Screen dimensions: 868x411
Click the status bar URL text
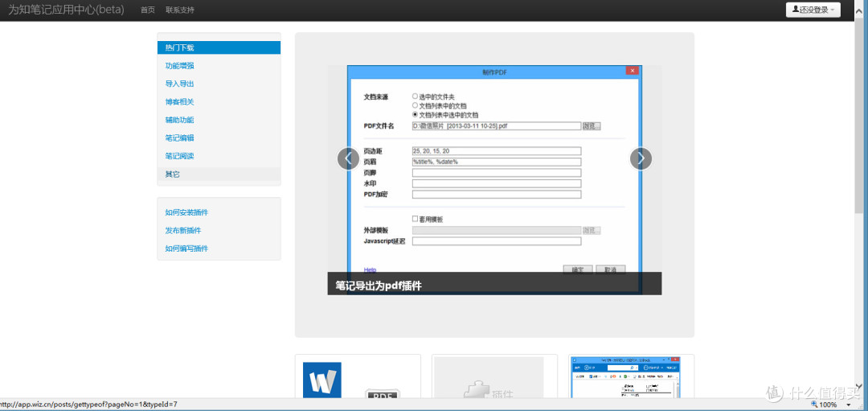(x=88, y=405)
